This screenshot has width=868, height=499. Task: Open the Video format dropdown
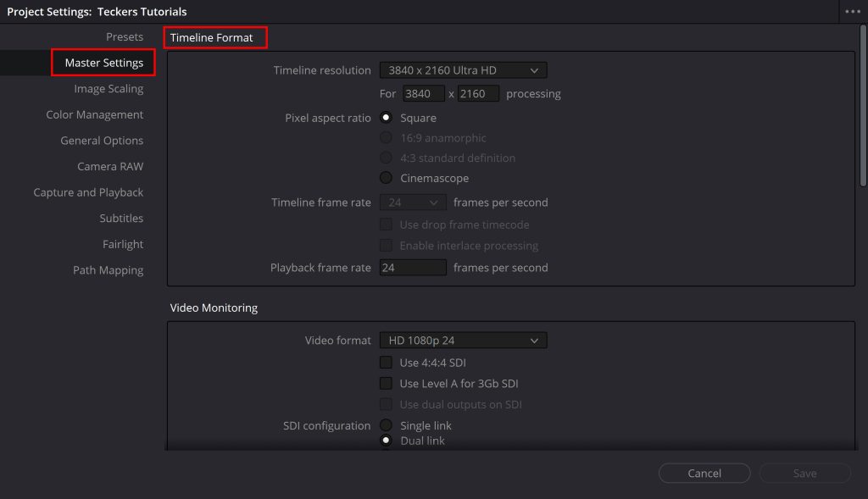[x=463, y=340]
